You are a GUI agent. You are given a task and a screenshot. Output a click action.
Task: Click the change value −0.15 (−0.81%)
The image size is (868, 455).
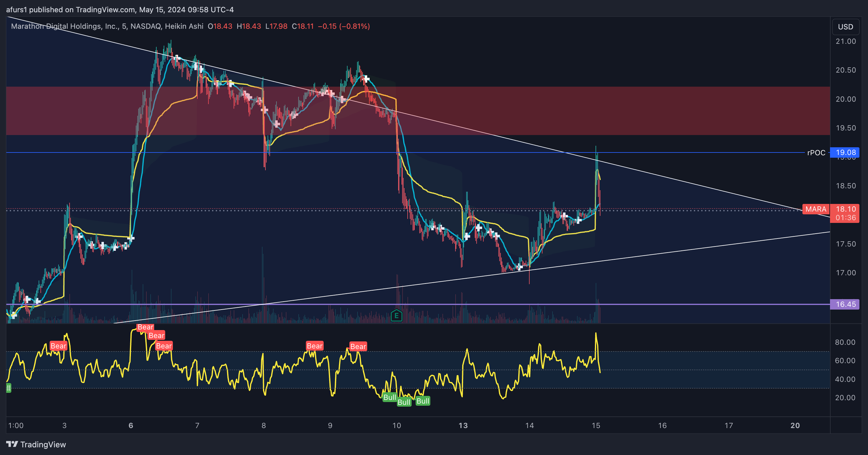(344, 26)
